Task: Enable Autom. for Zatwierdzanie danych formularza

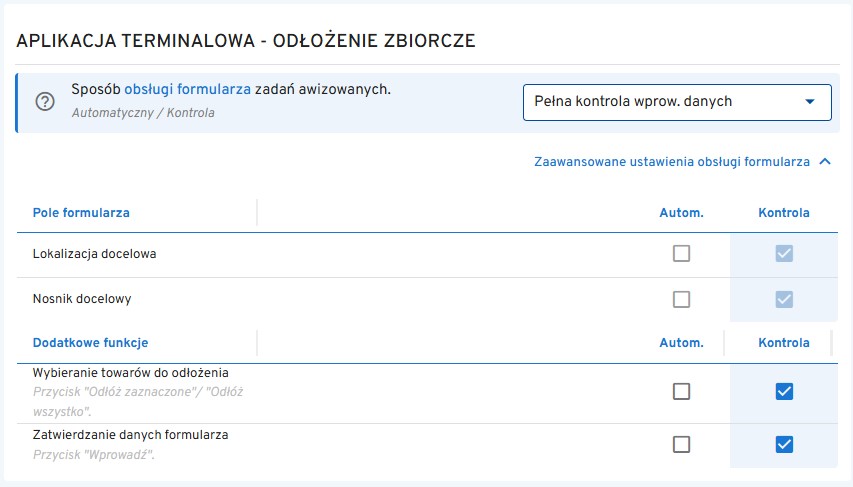Action: (x=681, y=444)
